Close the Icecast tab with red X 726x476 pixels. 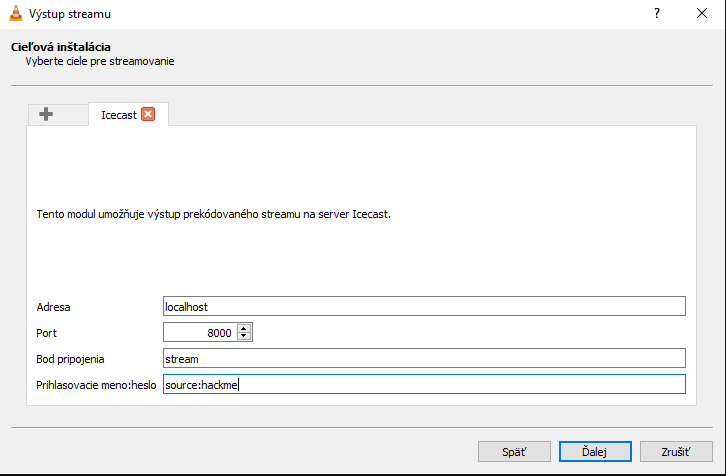pyautogui.click(x=148, y=114)
